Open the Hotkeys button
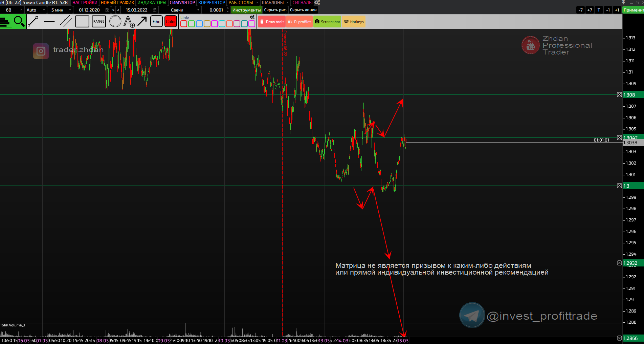 click(354, 22)
